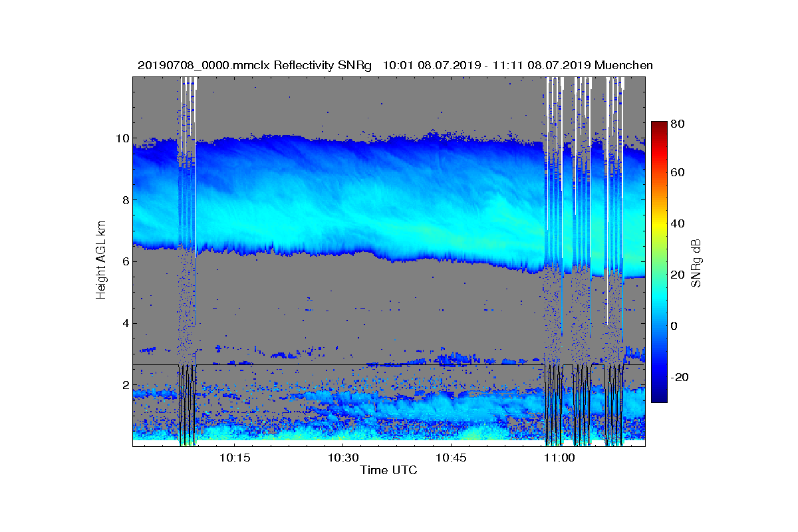Click the dark blue bottom of the colorbar
The image size is (798, 532).
[659, 398]
